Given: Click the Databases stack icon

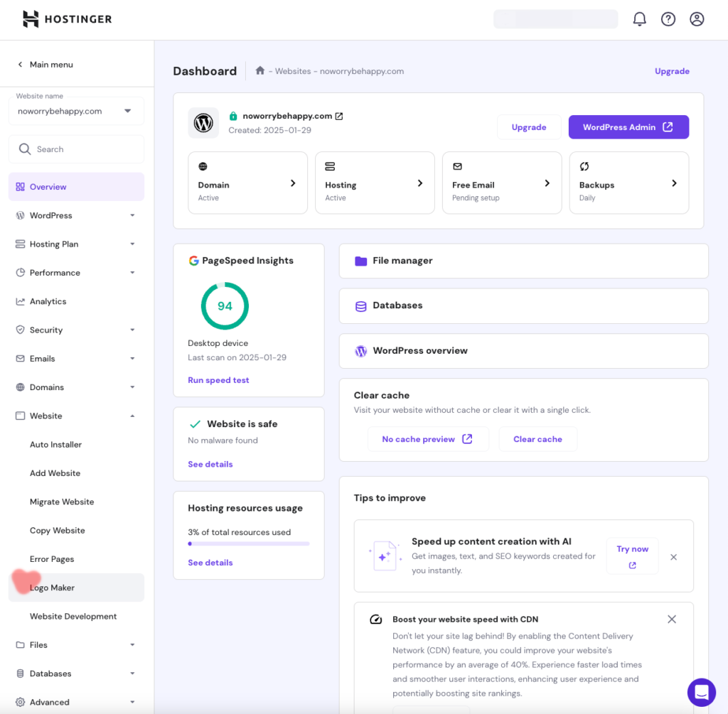Looking at the screenshot, I should (360, 306).
